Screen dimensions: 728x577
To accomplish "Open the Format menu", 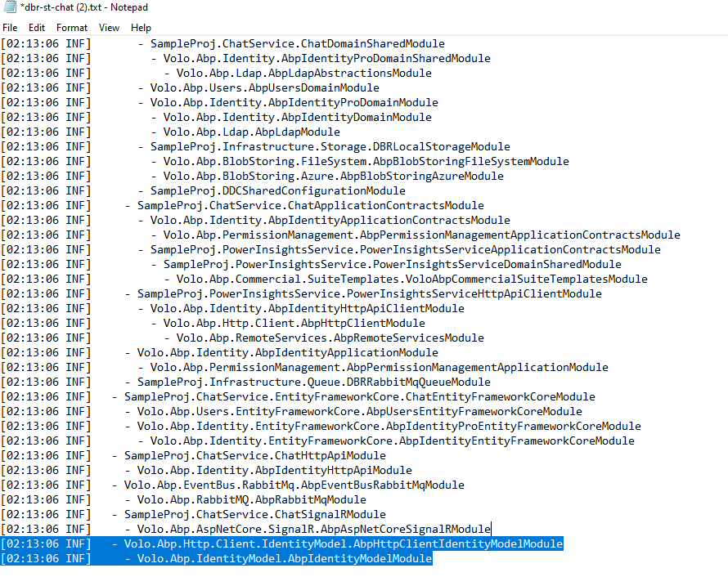I will point(72,28).
